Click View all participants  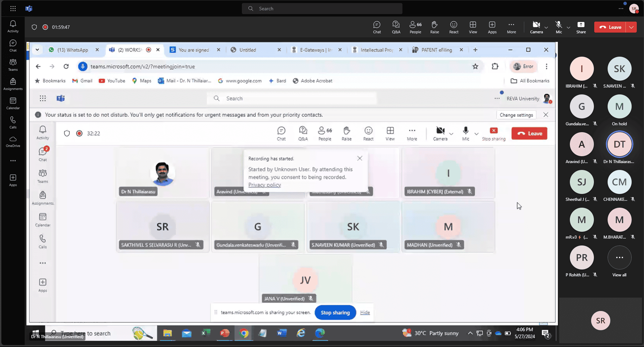click(x=619, y=262)
